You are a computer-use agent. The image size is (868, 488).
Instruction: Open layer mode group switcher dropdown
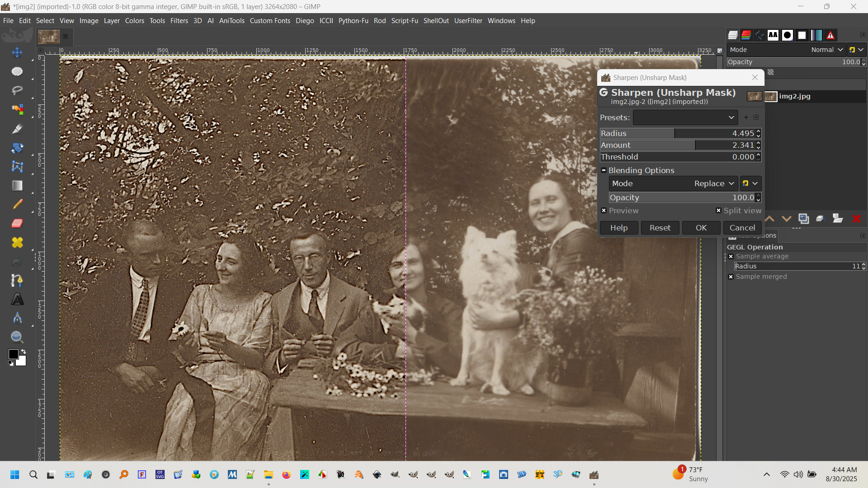point(856,50)
